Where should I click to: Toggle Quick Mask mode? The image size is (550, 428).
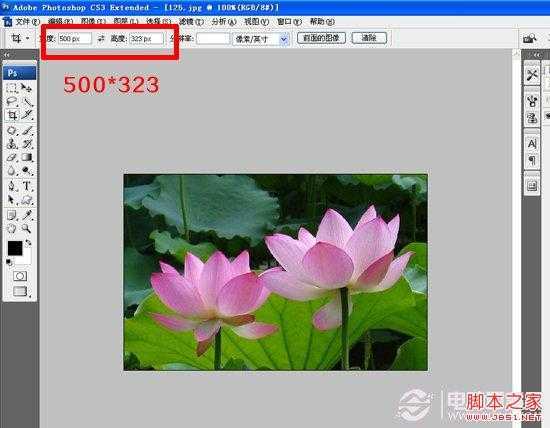coord(20,276)
